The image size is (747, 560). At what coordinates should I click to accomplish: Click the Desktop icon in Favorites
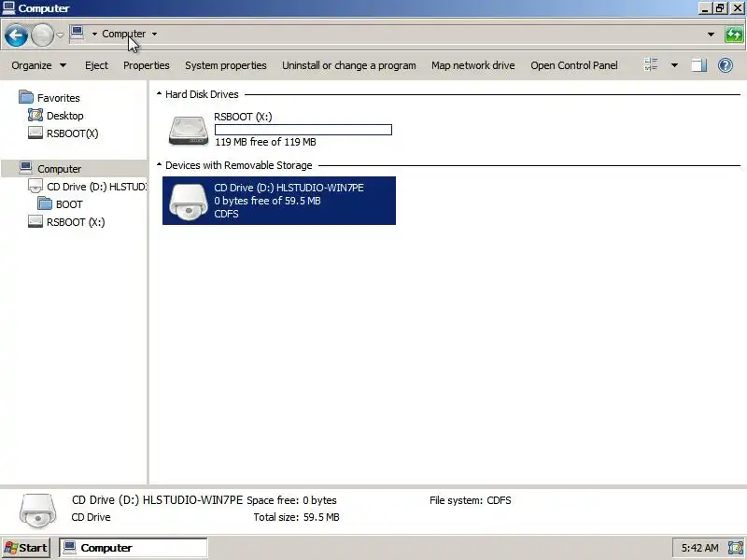(35, 115)
